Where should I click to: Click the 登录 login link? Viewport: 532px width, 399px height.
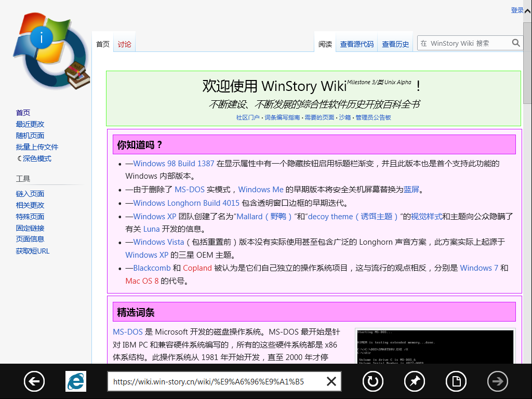[517, 10]
